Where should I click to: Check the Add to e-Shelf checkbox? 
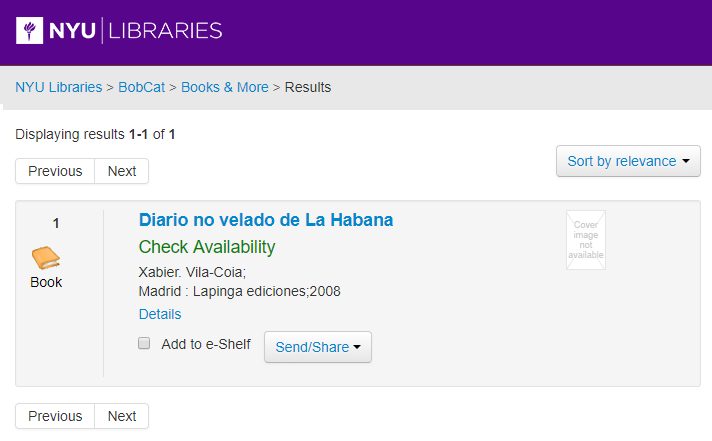click(x=144, y=343)
